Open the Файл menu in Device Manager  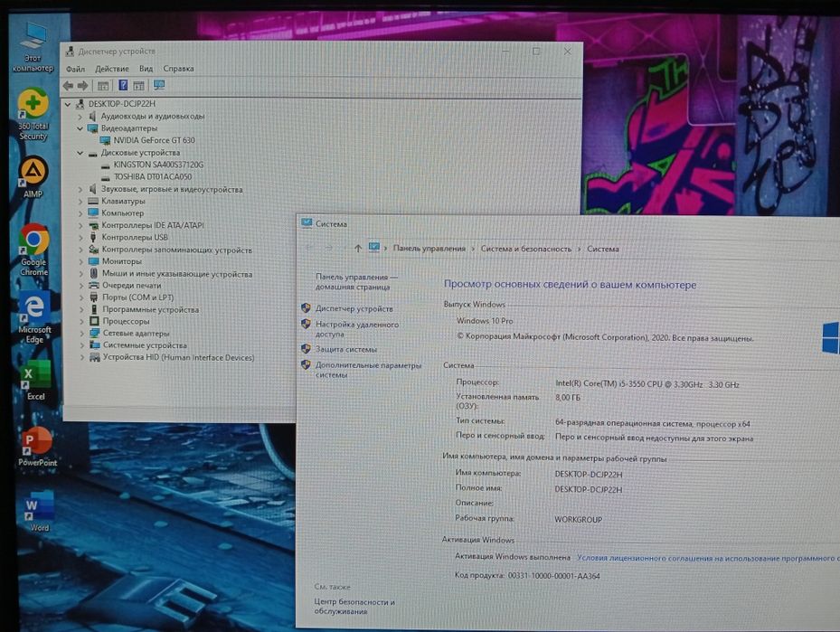[x=75, y=69]
